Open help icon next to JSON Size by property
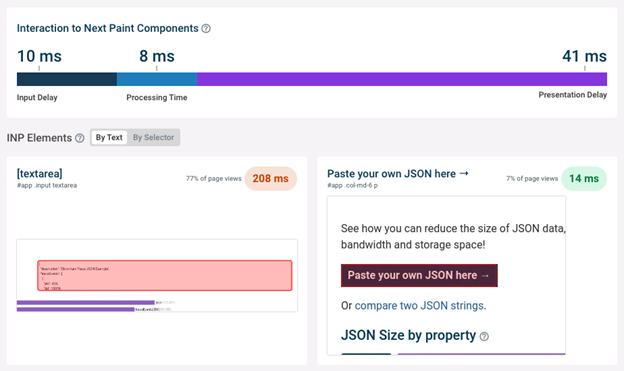Viewport: 624px width, 371px height. 484,336
